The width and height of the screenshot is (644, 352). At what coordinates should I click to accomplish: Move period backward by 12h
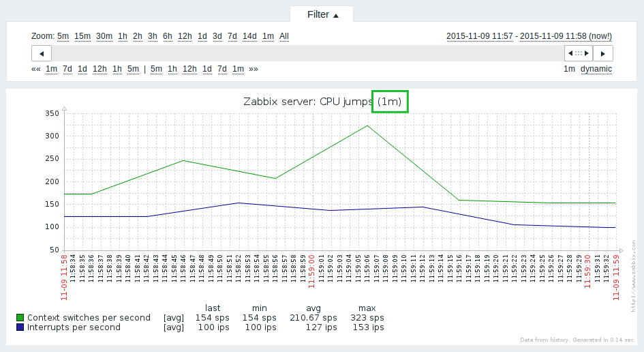99,69
